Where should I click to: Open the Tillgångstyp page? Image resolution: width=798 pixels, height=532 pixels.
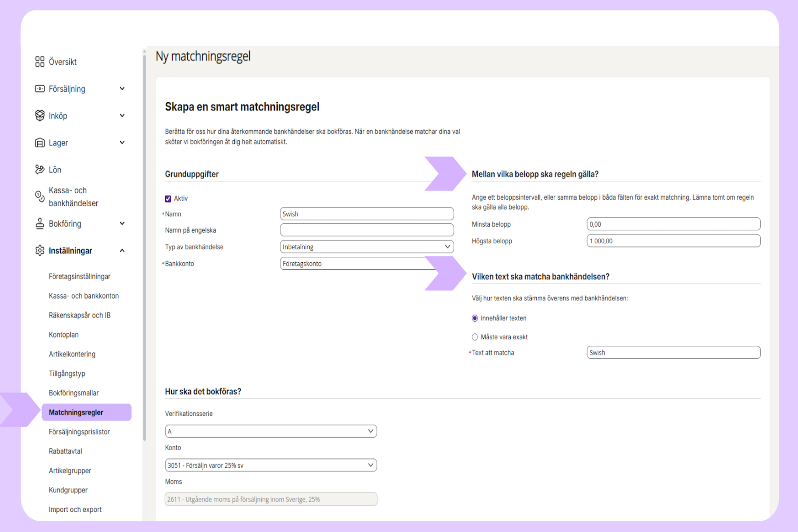[x=67, y=373]
